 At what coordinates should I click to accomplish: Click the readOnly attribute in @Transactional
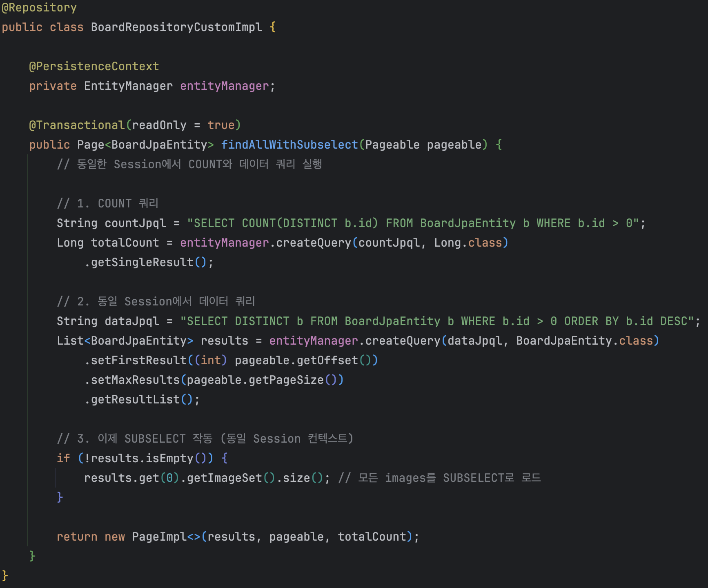click(159, 125)
